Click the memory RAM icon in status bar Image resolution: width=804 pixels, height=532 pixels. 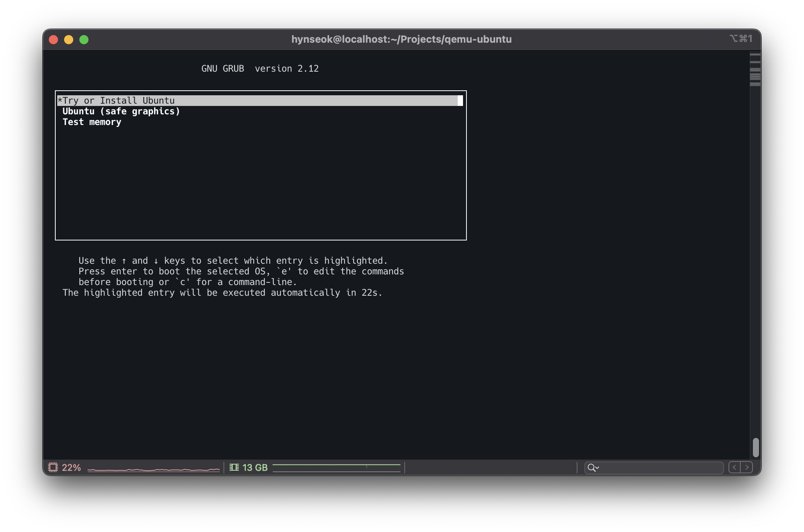point(234,467)
